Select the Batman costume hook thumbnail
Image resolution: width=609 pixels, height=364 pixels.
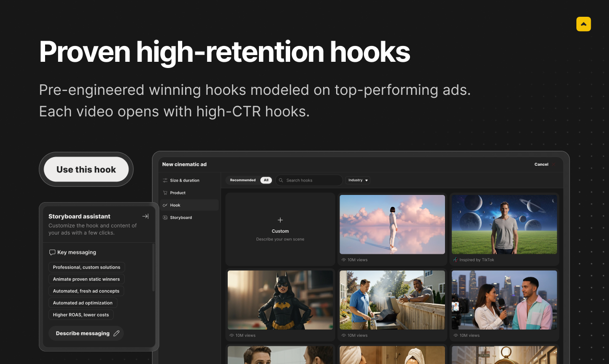(280, 300)
